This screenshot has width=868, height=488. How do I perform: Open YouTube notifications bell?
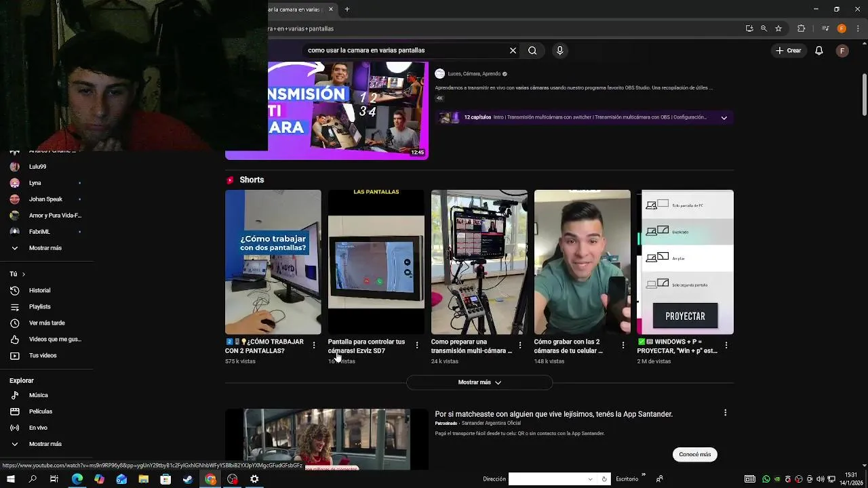818,51
